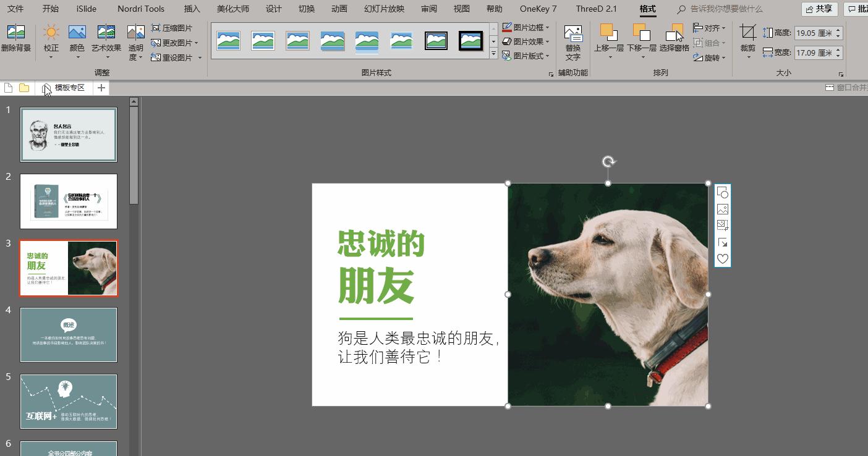
Task: Select slide 5 thumbnail showing 互联网+
Action: click(x=68, y=401)
